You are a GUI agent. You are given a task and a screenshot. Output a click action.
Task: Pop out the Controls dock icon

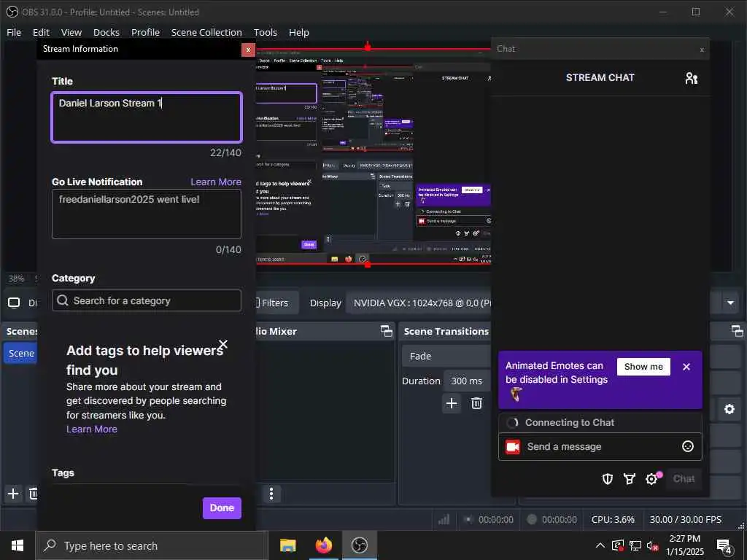coord(737,332)
